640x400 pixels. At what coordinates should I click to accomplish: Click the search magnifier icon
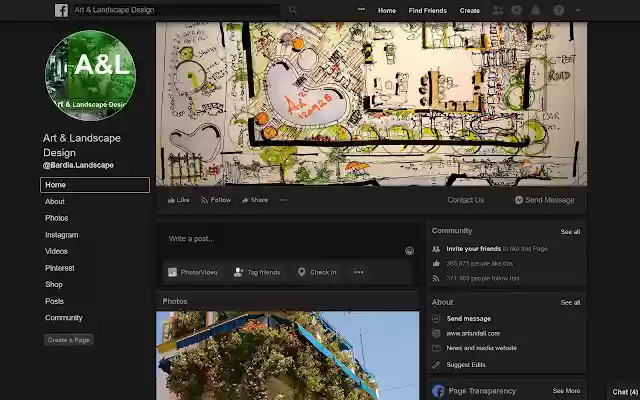[x=293, y=10]
